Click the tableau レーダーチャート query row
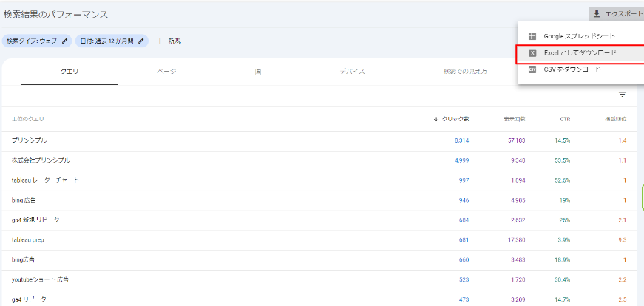The image size is (644, 306). pos(45,180)
